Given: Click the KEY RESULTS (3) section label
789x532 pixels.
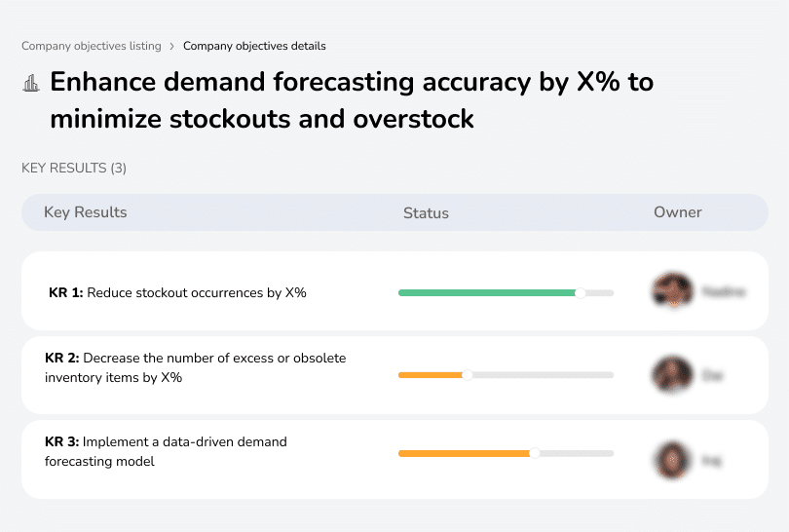Looking at the screenshot, I should [74, 169].
